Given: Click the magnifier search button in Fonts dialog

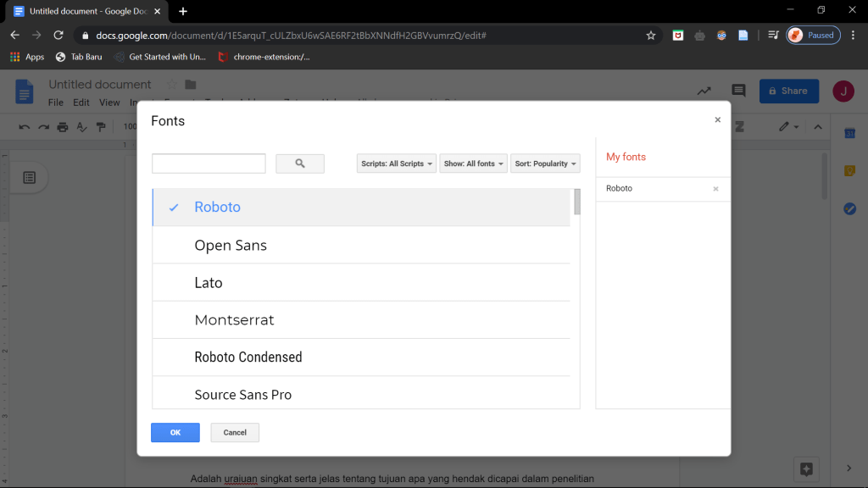Looking at the screenshot, I should 300,164.
